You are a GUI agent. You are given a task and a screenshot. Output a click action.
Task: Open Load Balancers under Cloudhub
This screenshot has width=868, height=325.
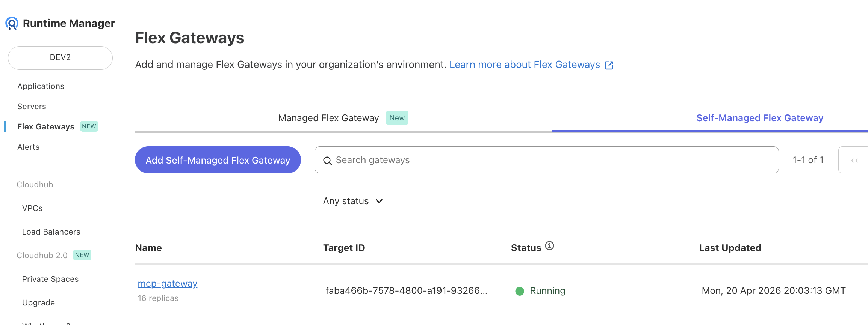point(51,232)
